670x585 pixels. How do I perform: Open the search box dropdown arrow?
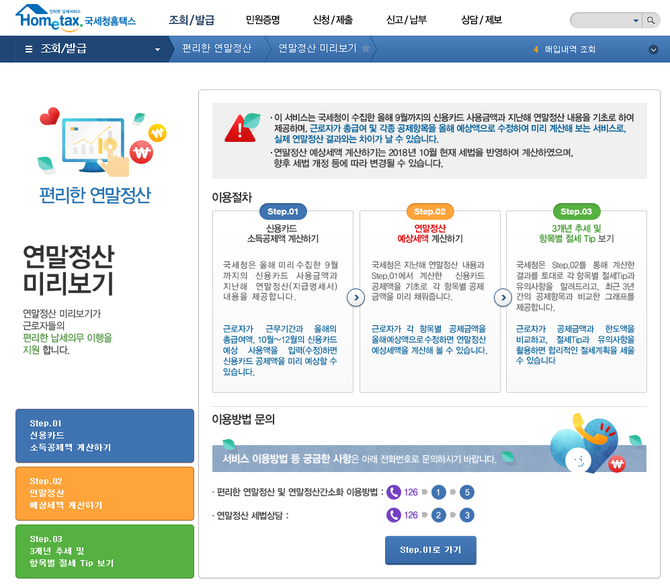coord(636,20)
